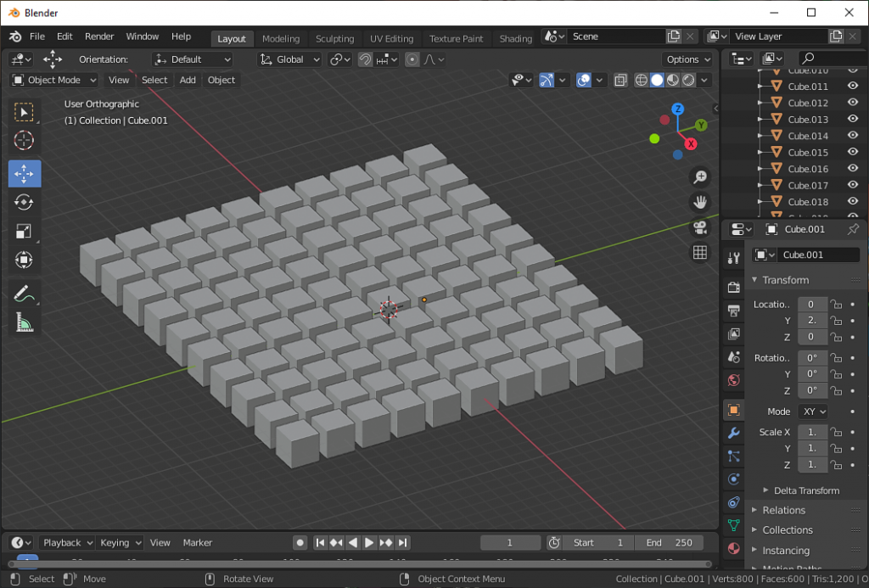Select the Scale tool in the toolbar
This screenshot has height=588, width=869.
coord(24,231)
